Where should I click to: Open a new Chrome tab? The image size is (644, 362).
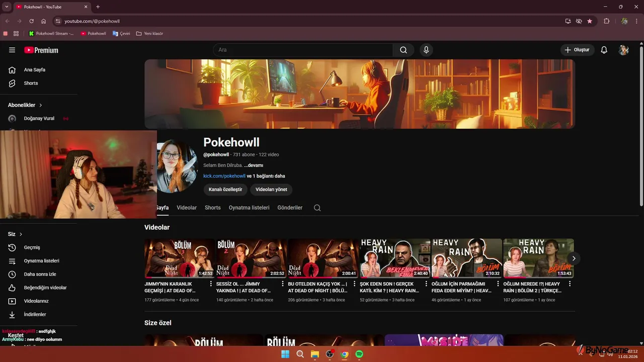98,7
